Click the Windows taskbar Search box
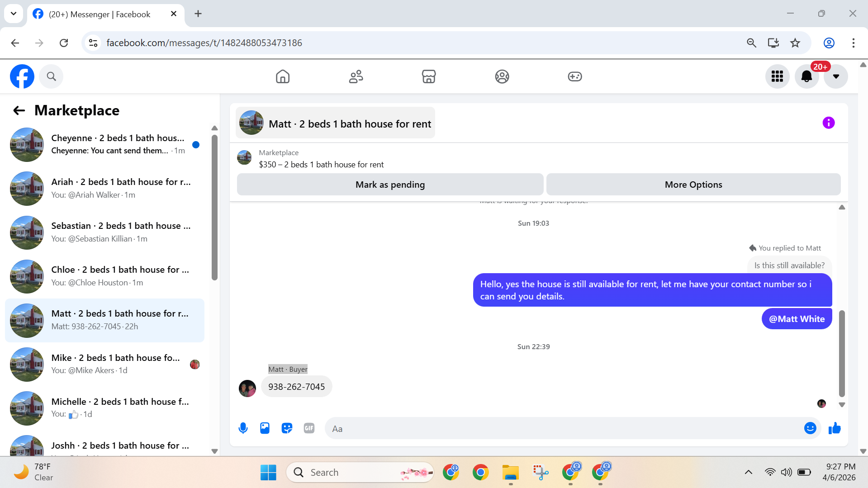Screen dimensions: 868x488 tap(360, 472)
